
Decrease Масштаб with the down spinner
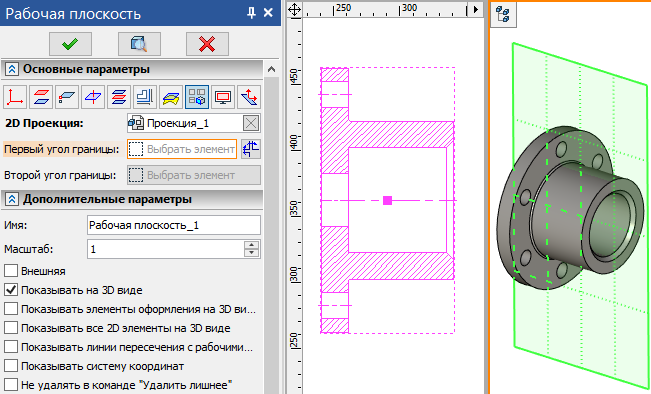(x=251, y=253)
